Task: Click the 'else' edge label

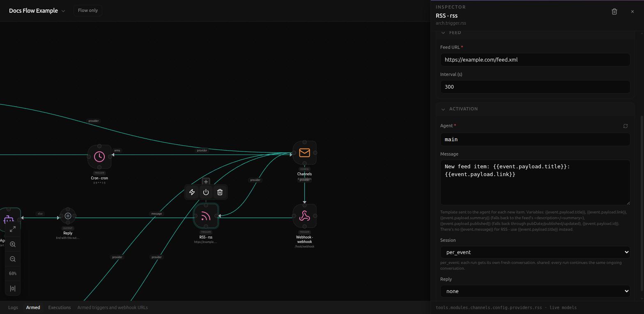Action: (x=40, y=213)
